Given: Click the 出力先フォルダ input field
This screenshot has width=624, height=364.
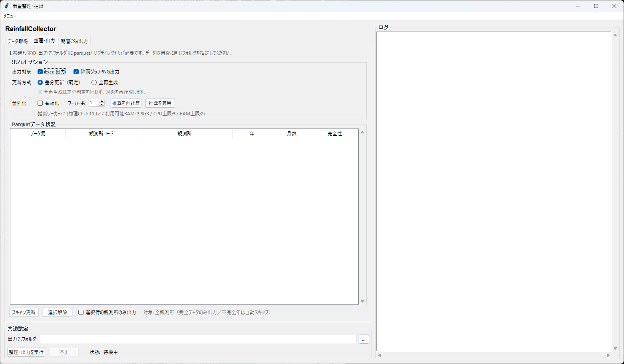Looking at the screenshot, I should coord(198,339).
